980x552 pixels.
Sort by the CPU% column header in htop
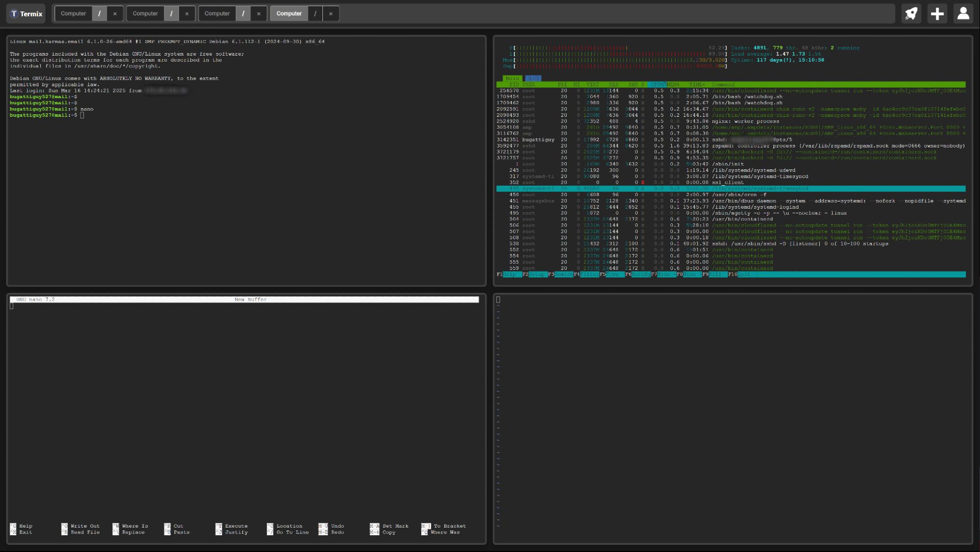pyautogui.click(x=658, y=85)
